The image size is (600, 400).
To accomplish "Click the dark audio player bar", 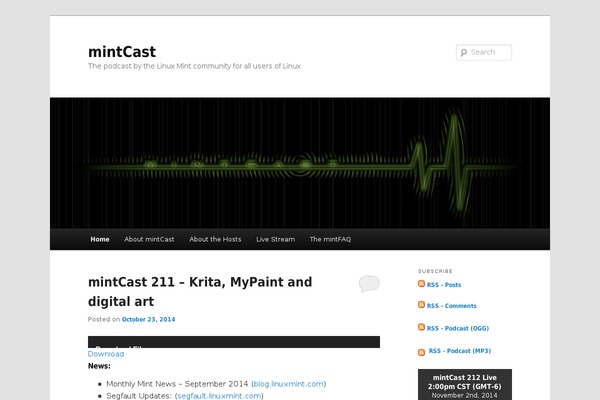I will [x=234, y=342].
